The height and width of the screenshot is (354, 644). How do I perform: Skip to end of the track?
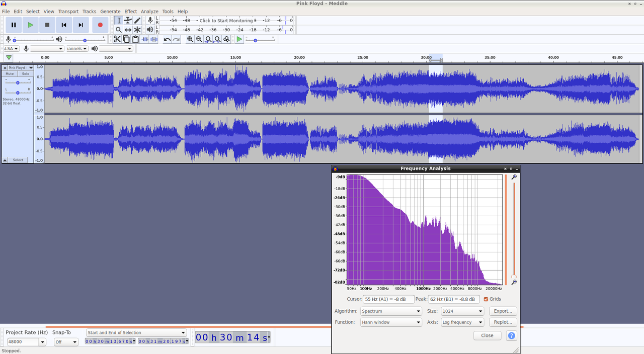80,25
